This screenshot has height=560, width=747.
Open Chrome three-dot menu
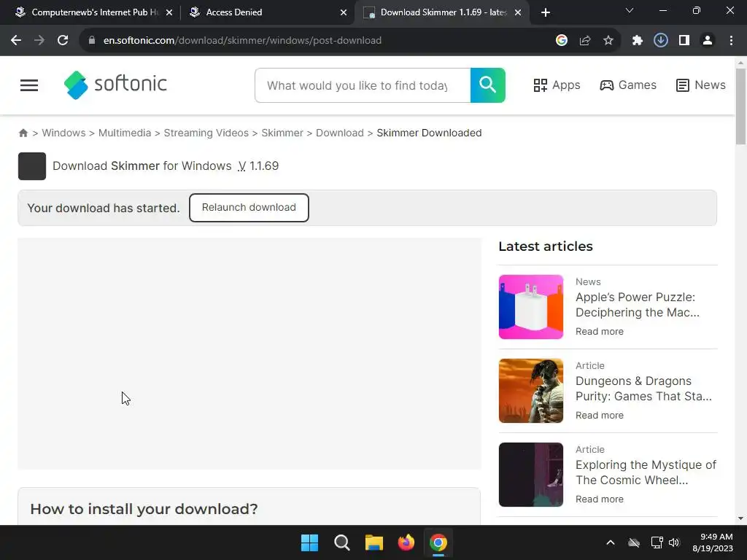click(731, 41)
